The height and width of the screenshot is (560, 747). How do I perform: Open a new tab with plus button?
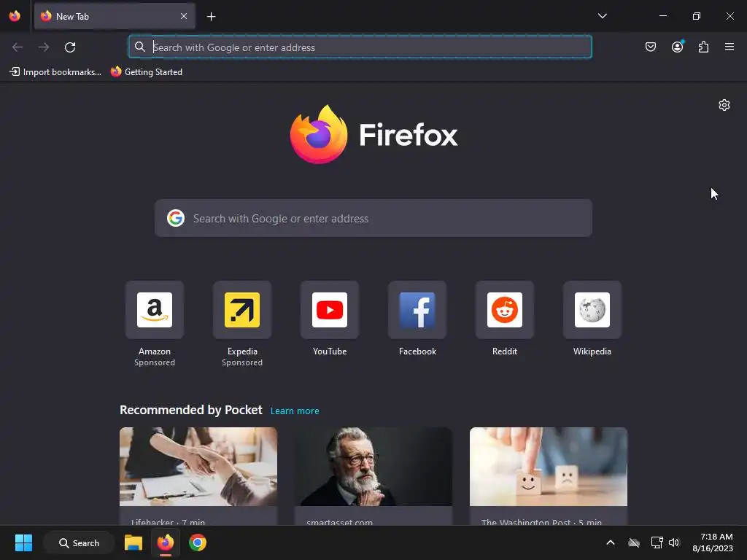pos(211,17)
